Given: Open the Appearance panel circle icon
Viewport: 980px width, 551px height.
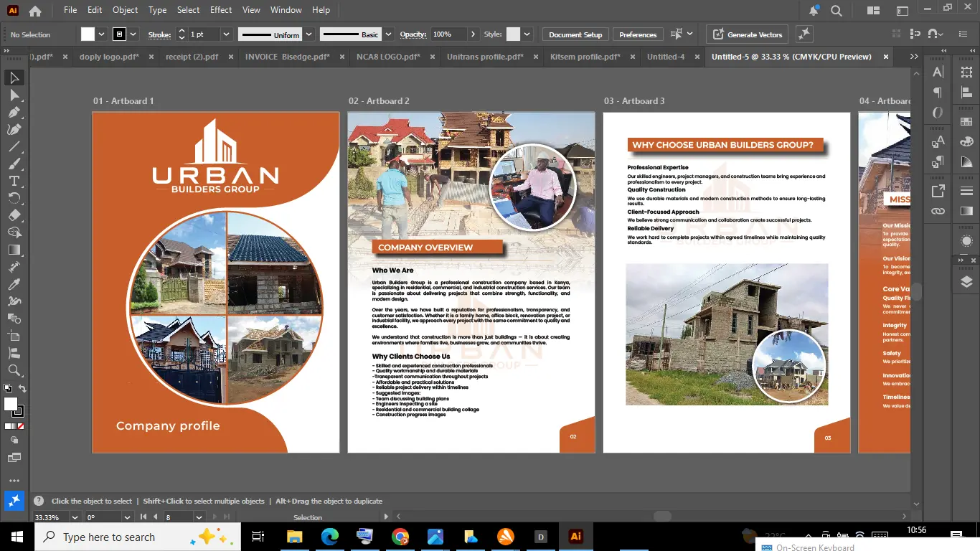Looking at the screenshot, I should click(966, 241).
